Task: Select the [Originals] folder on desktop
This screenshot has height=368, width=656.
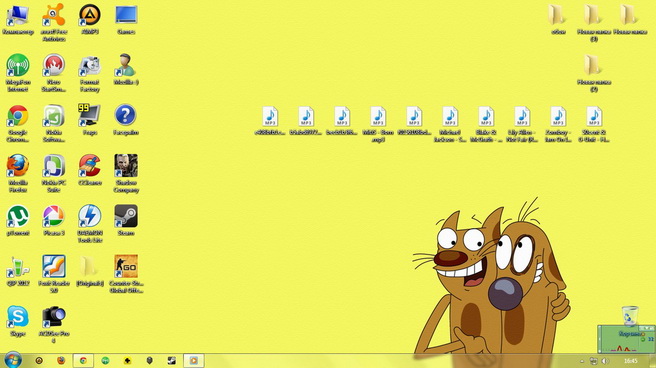Action: coord(90,271)
